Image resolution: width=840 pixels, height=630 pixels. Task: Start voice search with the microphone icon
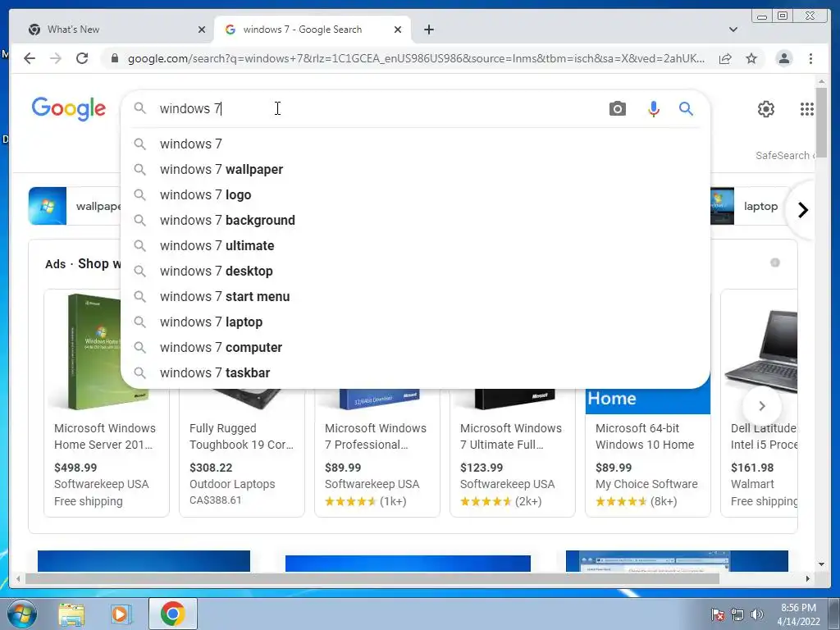coord(654,109)
